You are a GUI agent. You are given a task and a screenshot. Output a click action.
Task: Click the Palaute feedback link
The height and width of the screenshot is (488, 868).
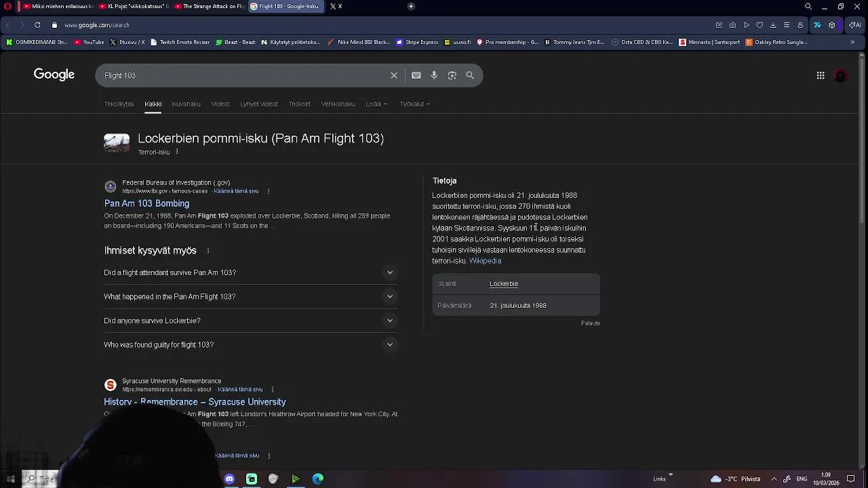[591, 323]
